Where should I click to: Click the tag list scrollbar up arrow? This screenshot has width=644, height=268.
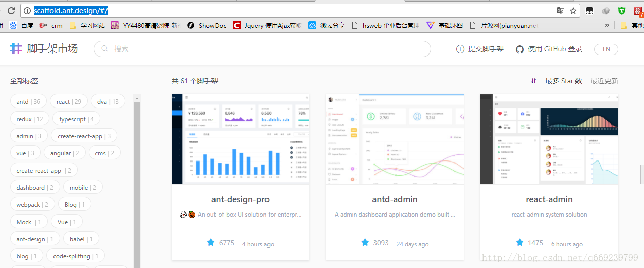coord(137,98)
